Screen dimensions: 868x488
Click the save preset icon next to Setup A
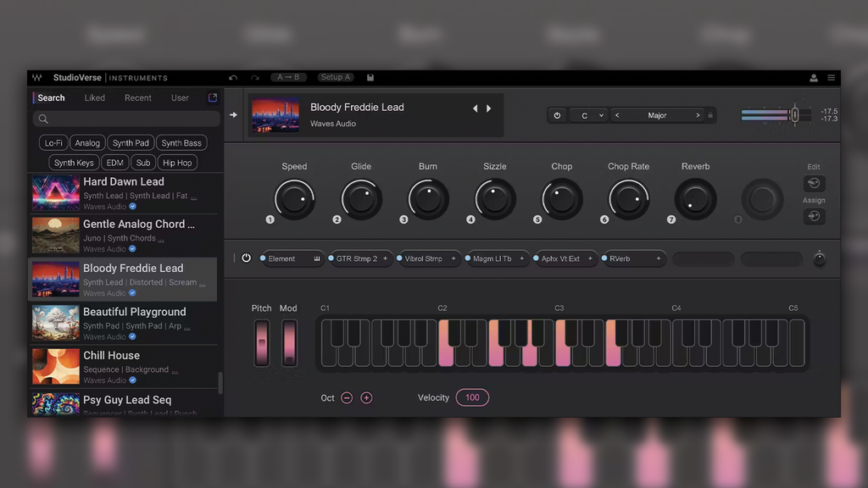click(370, 77)
